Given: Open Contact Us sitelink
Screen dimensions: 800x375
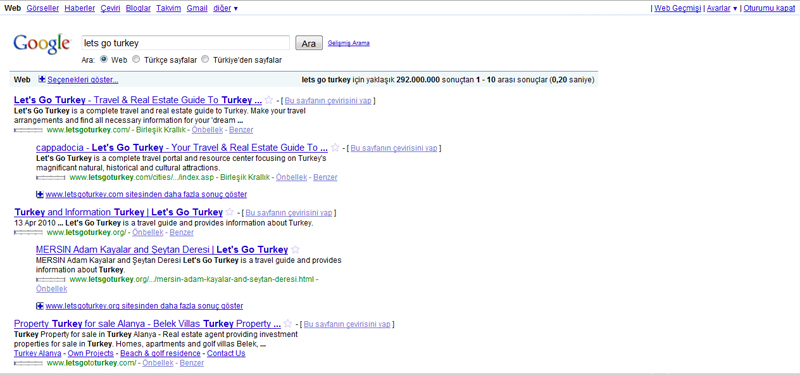Looking at the screenshot, I should [226, 353].
